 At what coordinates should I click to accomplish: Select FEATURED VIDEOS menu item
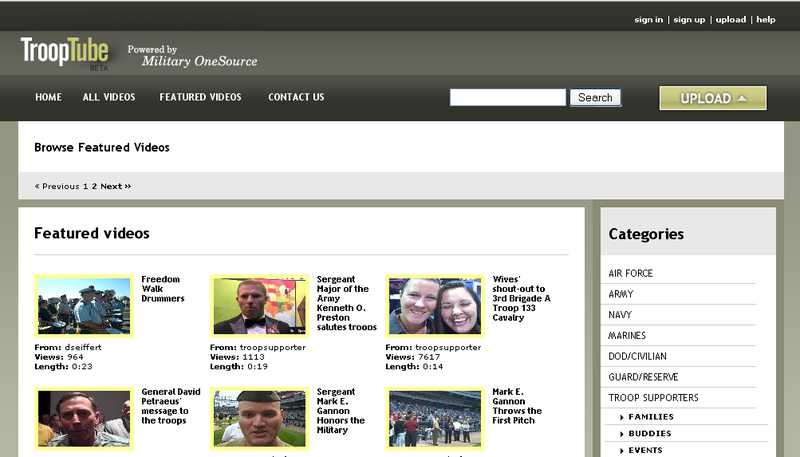(x=201, y=97)
